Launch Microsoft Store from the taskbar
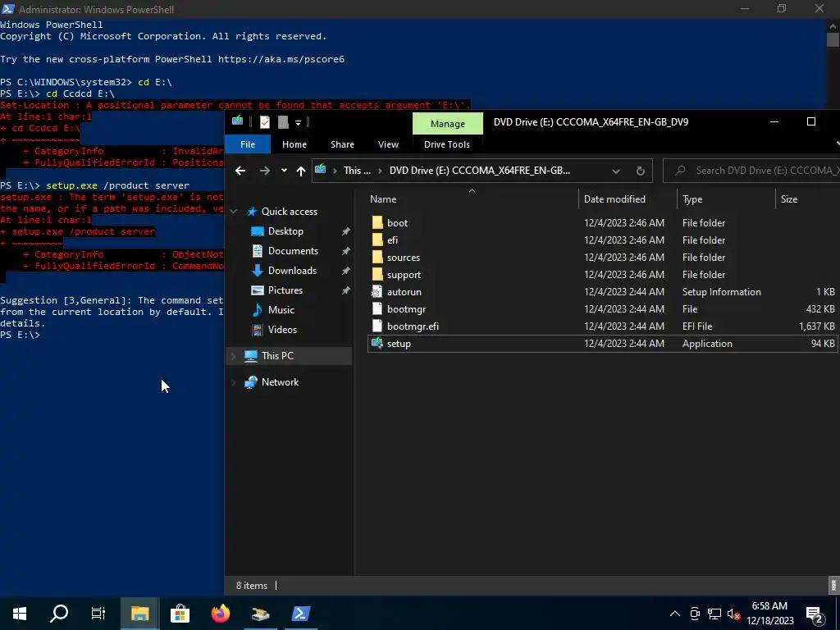 click(x=180, y=613)
